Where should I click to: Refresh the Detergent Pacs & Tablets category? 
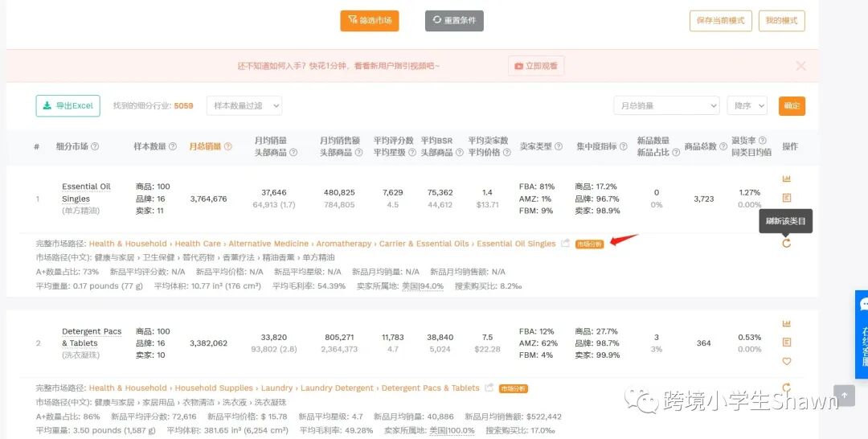[786, 387]
